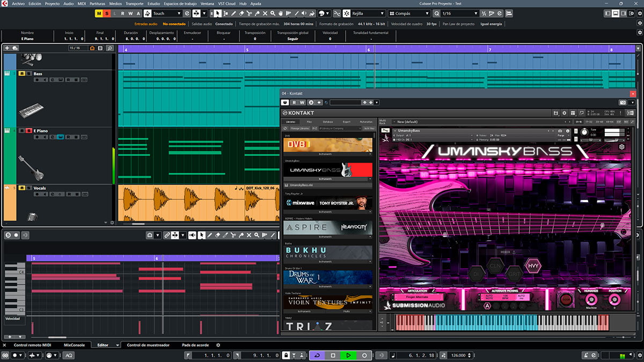Select the HVY hexagon tone button
644x362 pixels.
[533, 265]
